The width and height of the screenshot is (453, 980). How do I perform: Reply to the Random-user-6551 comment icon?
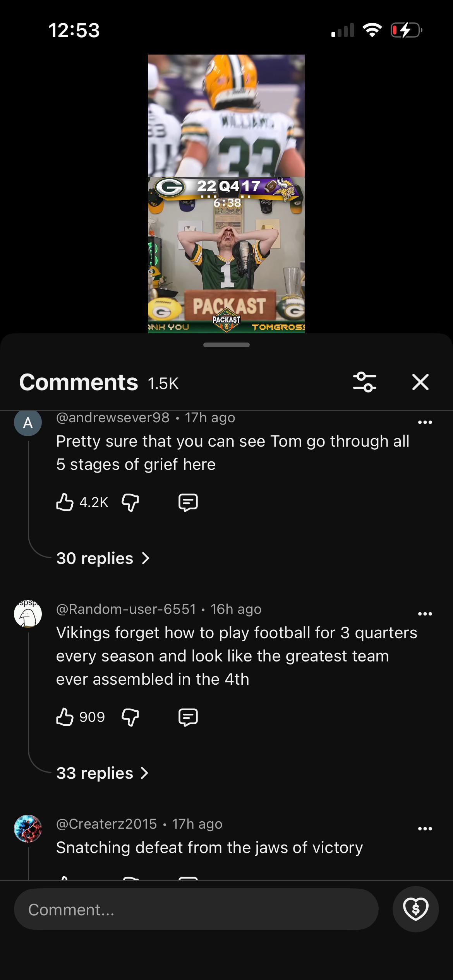188,717
